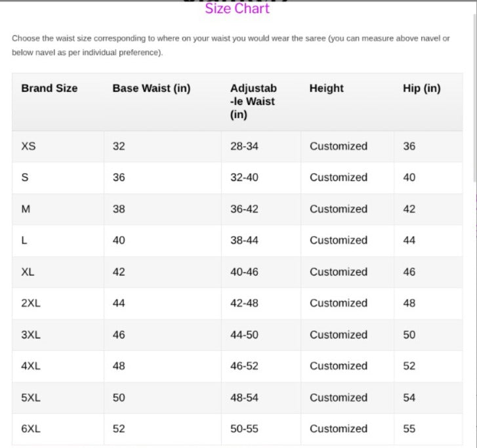The height and width of the screenshot is (448, 477).
Task: Click base waist value 38 for M
Action: click(x=119, y=209)
